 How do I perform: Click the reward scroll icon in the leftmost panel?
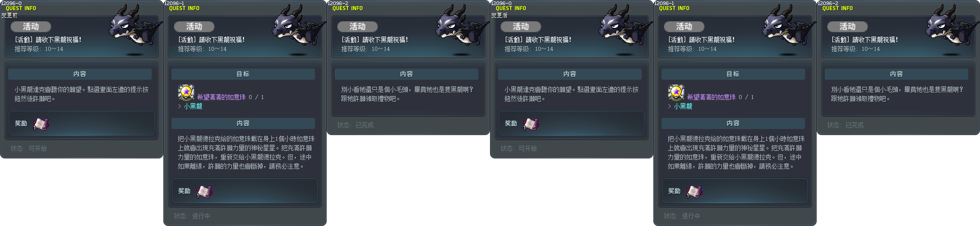(41, 124)
